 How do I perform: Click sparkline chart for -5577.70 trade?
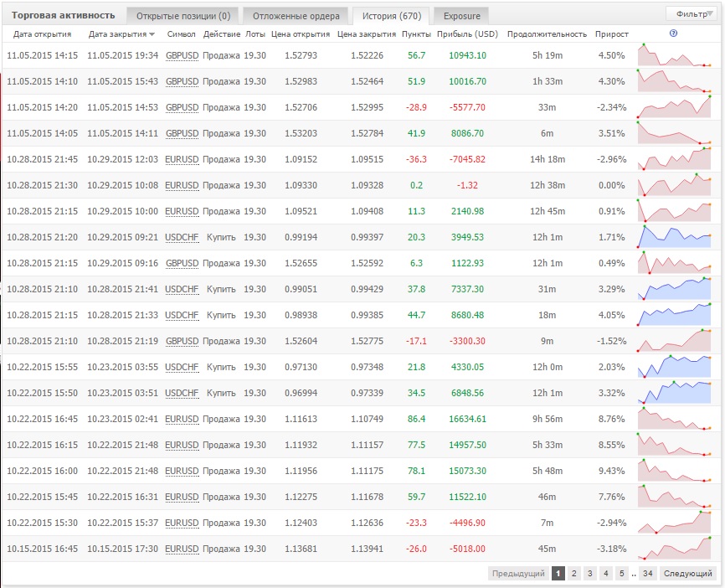pyautogui.click(x=674, y=107)
